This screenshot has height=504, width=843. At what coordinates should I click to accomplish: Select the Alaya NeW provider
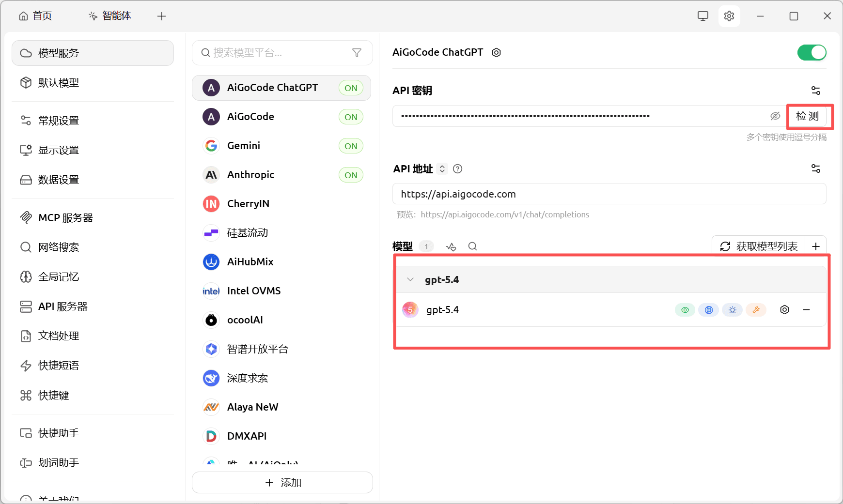(281, 407)
